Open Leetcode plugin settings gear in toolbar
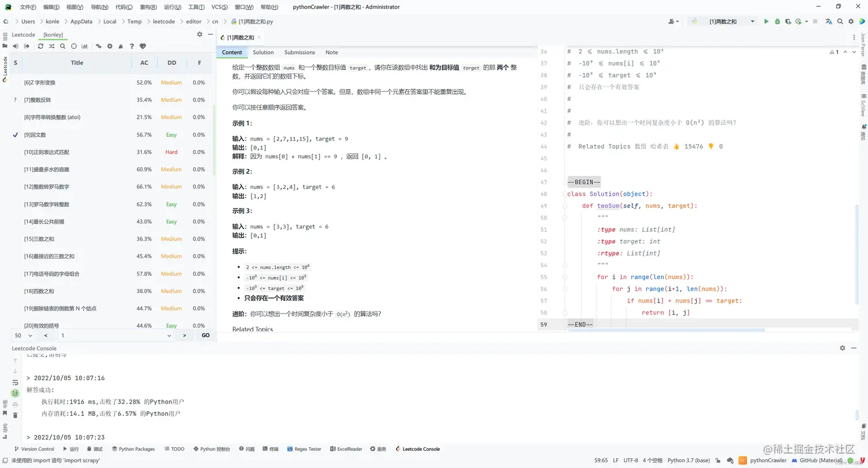Viewport: 868px width, 468px height. point(110,46)
